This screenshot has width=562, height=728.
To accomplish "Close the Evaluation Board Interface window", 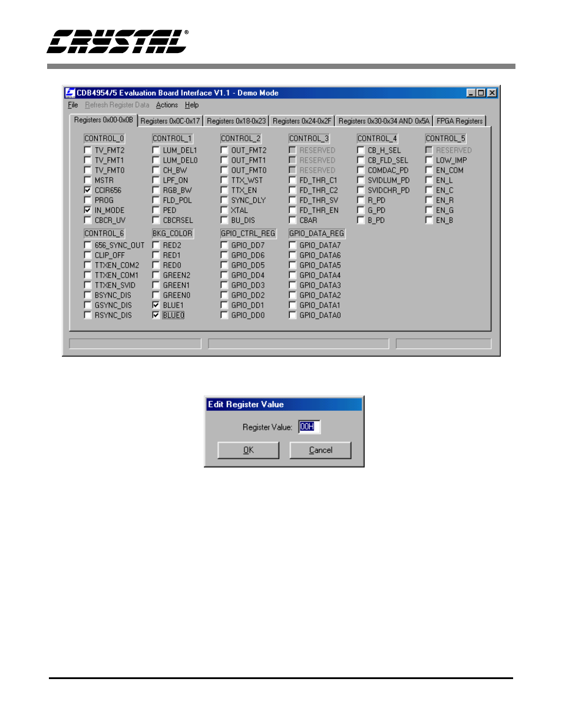I will [492, 93].
